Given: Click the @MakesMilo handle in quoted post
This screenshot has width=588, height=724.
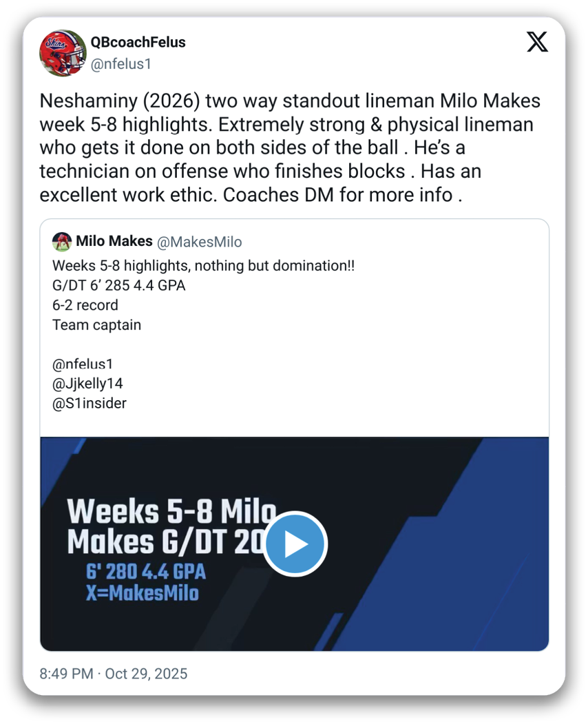Looking at the screenshot, I should pyautogui.click(x=200, y=242).
